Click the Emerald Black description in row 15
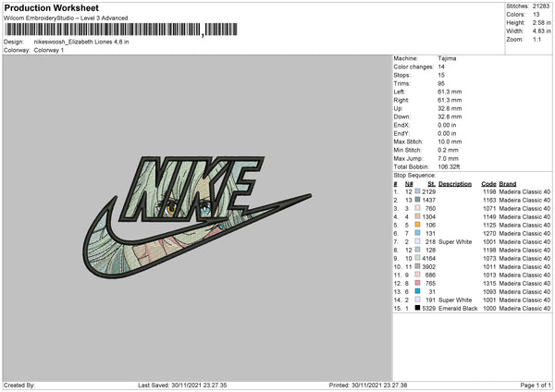 [458, 309]
